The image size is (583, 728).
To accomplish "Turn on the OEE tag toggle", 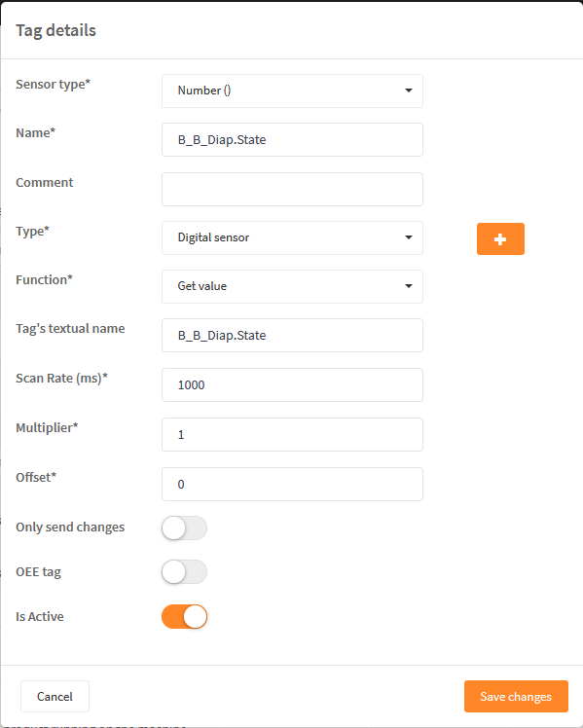I will [184, 572].
